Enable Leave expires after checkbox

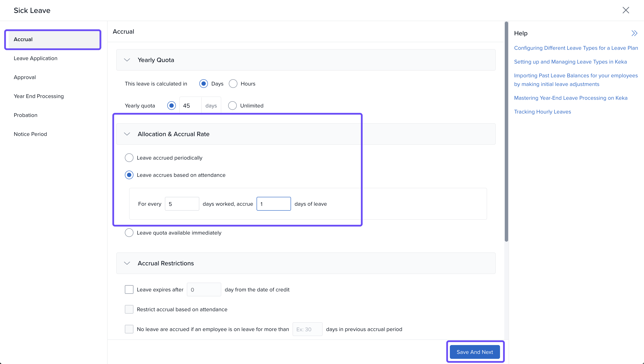(x=129, y=289)
